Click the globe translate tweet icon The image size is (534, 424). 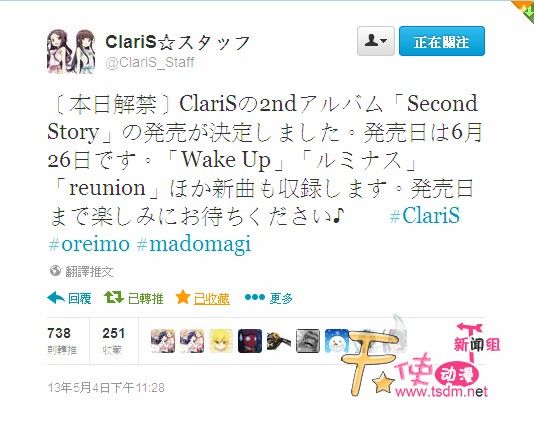pos(55,271)
